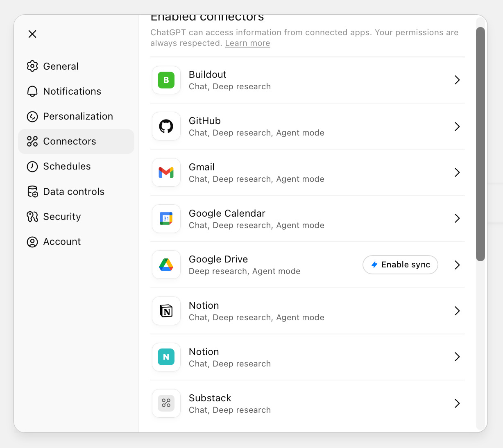503x448 pixels.
Task: Click the General gear icon
Action: (32, 66)
